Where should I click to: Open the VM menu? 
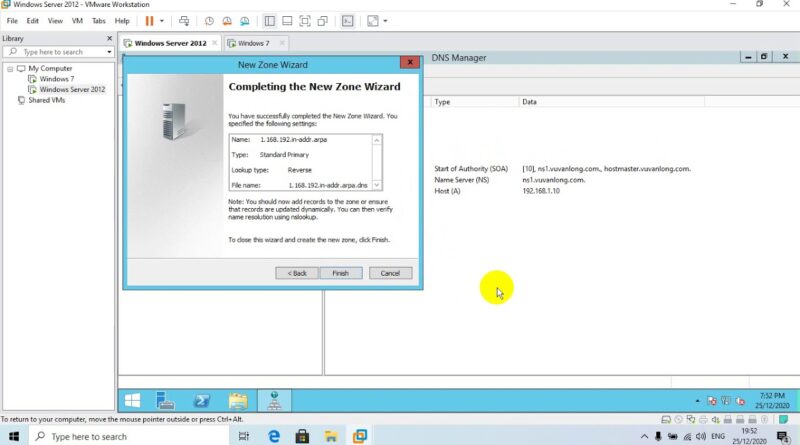click(x=77, y=21)
